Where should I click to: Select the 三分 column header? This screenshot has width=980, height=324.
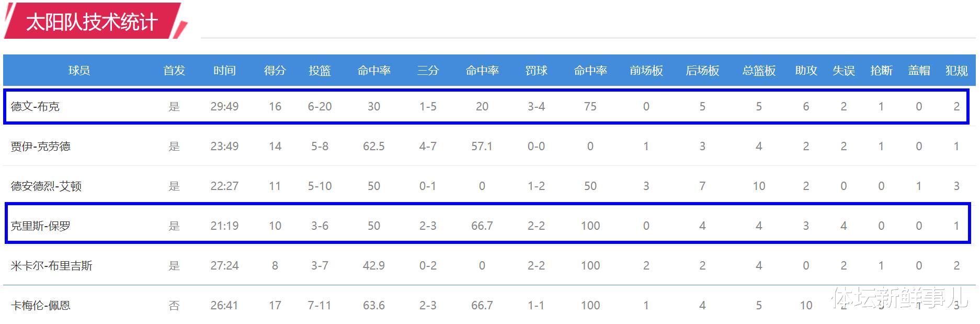click(428, 71)
